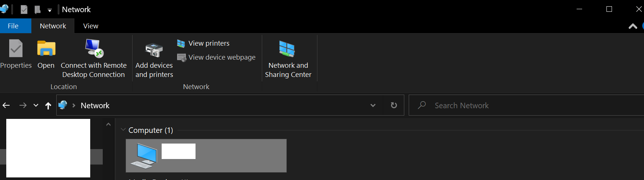Click the Refresh button in address bar
Image resolution: width=644 pixels, height=180 pixels.
(394, 105)
